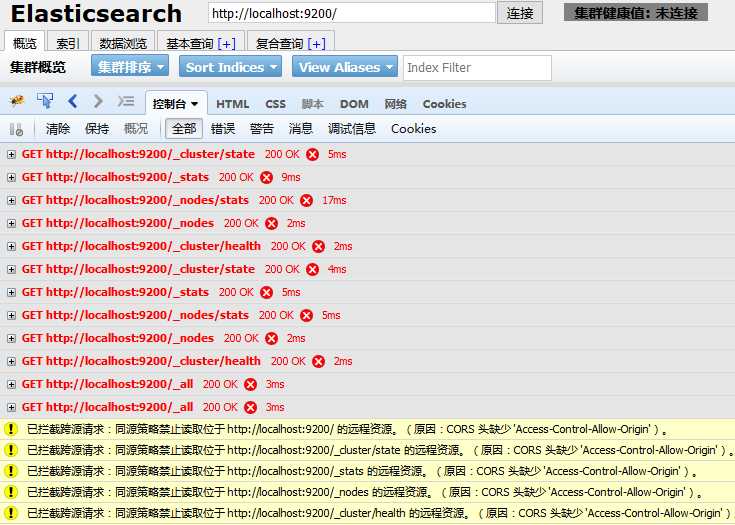
Task: Open the 复合查询 tab
Action: 290,43
